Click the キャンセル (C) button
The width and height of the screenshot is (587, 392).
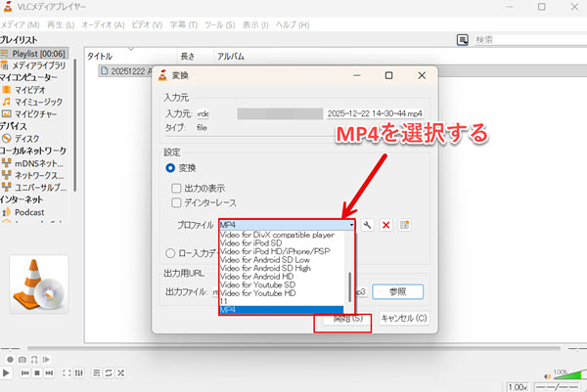pos(404,319)
